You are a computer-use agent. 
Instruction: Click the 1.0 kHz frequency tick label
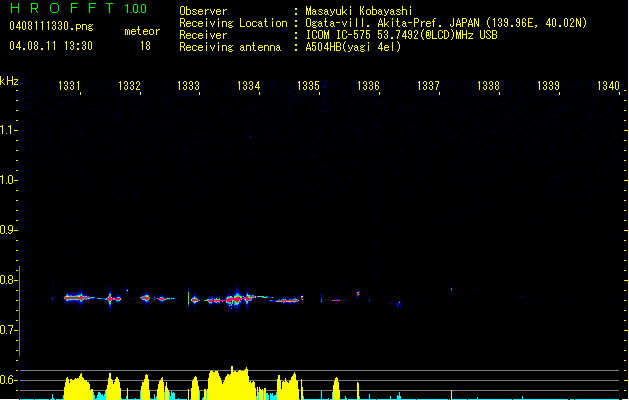[8, 180]
